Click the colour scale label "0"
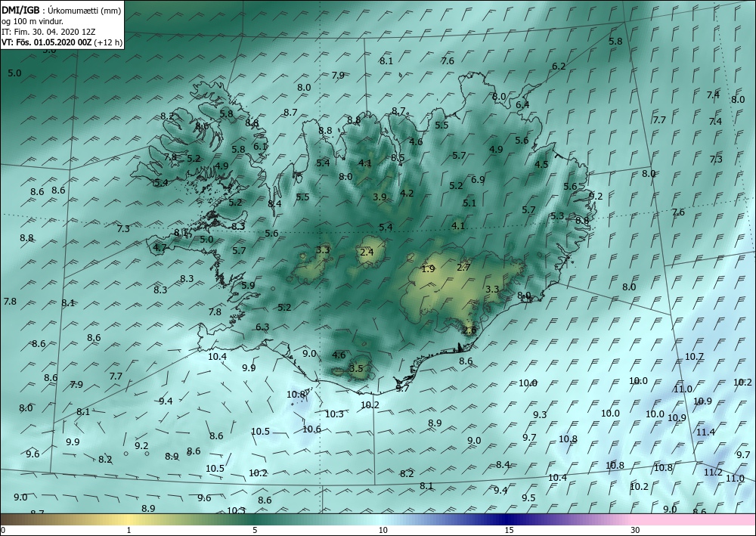 pyautogui.click(x=3, y=530)
